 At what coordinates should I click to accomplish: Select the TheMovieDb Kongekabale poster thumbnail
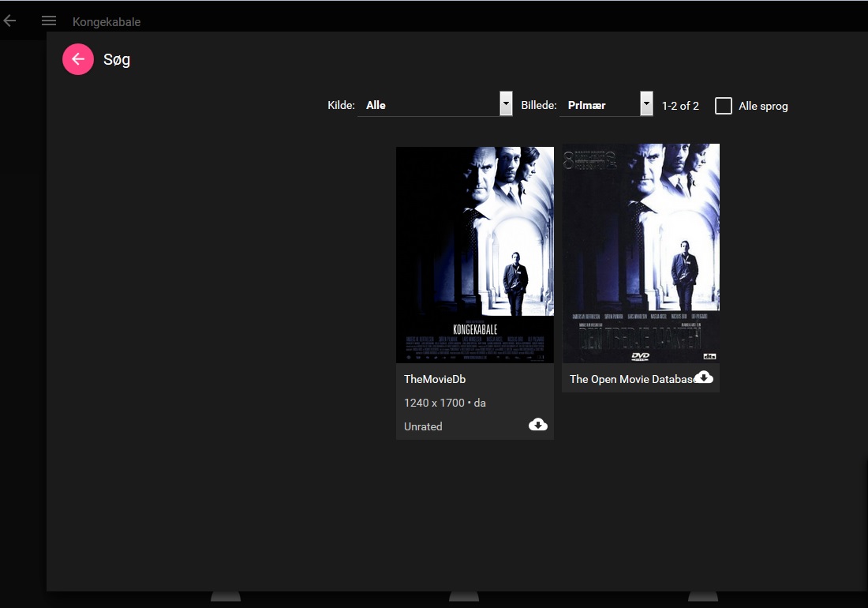(475, 255)
